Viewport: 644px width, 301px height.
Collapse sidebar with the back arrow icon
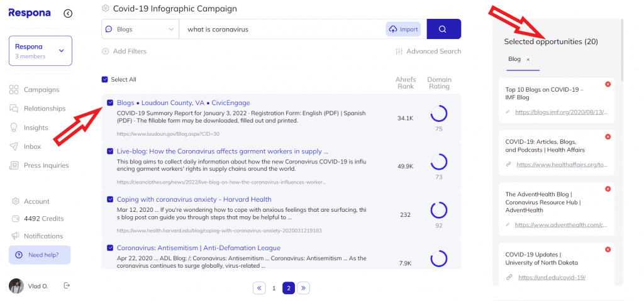coord(68,14)
